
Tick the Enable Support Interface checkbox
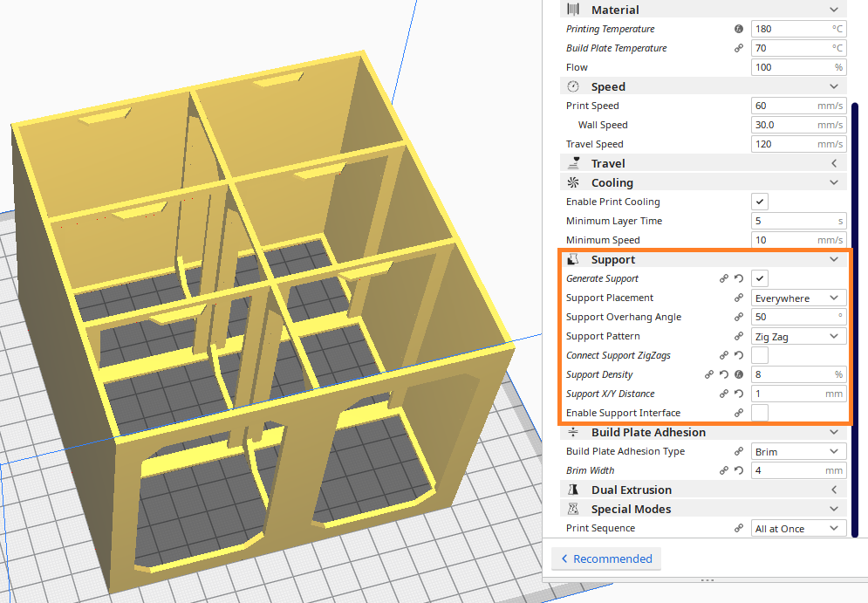[x=761, y=413]
